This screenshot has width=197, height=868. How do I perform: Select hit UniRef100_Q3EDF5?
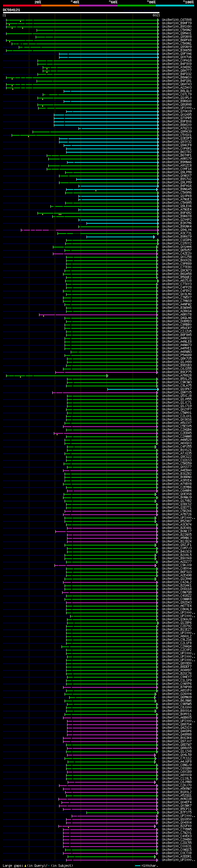coord(177,138)
